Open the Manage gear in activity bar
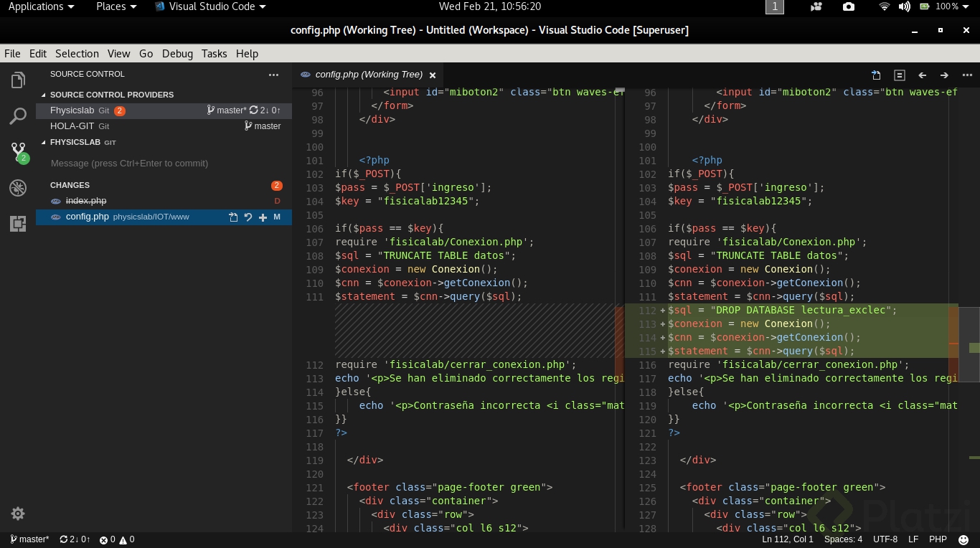 [x=18, y=514]
